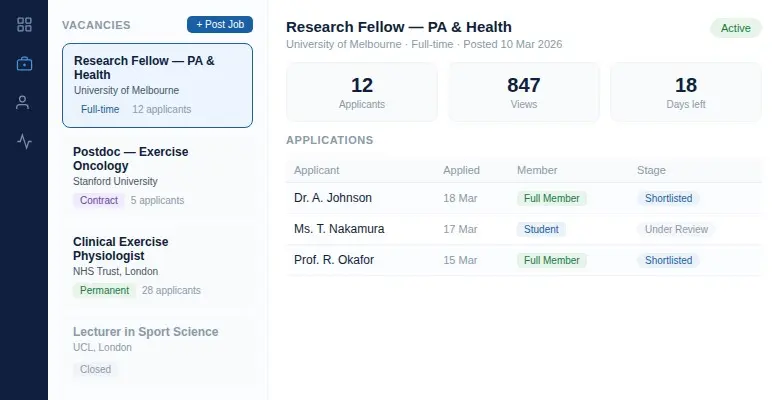
Task: Open Clinical Exercise Physiologist vacancy
Action: click(157, 266)
